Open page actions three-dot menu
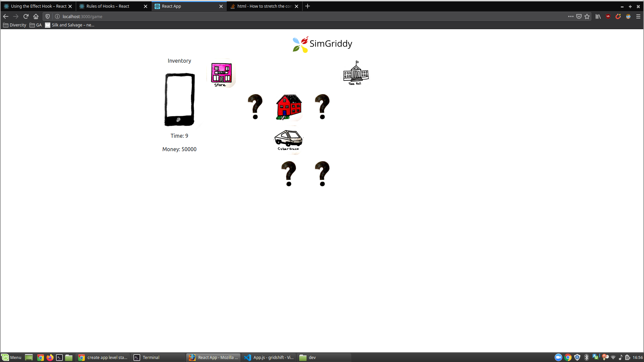 (571, 16)
